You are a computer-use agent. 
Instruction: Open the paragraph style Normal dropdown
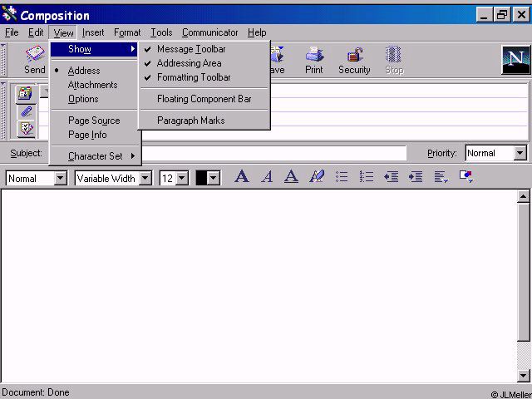61,178
